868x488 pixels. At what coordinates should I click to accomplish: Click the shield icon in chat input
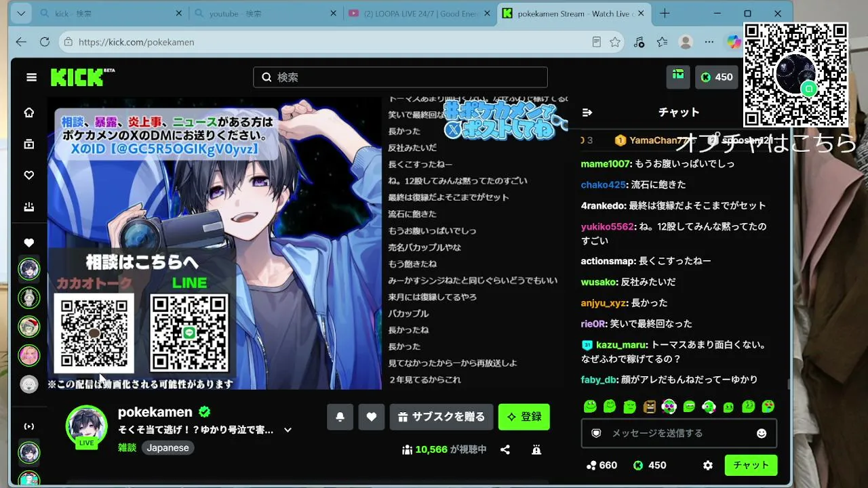(x=596, y=433)
